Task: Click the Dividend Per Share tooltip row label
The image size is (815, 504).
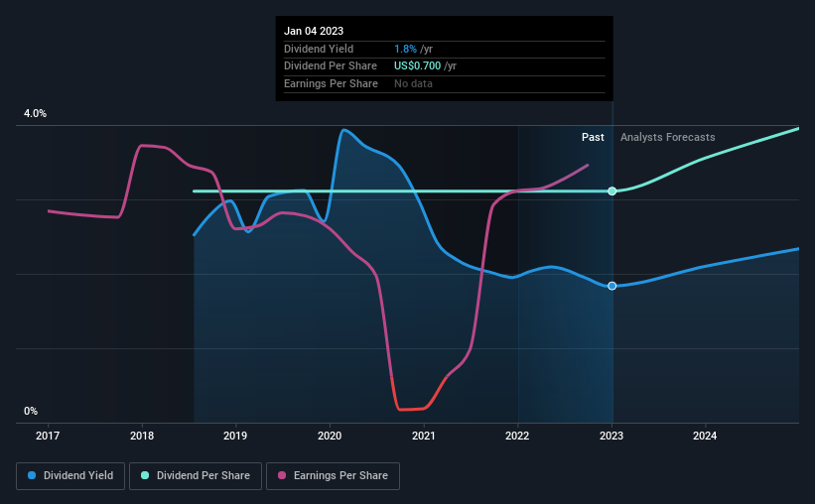Action: point(331,66)
